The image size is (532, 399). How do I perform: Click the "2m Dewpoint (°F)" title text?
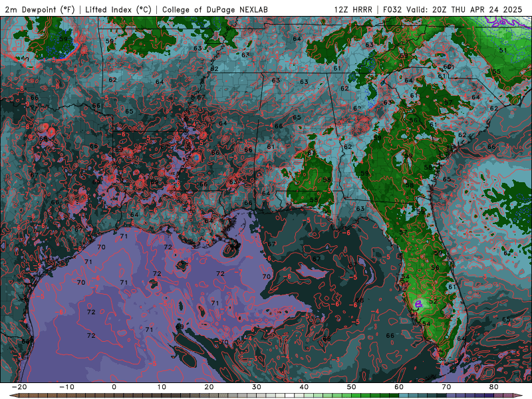40,9
